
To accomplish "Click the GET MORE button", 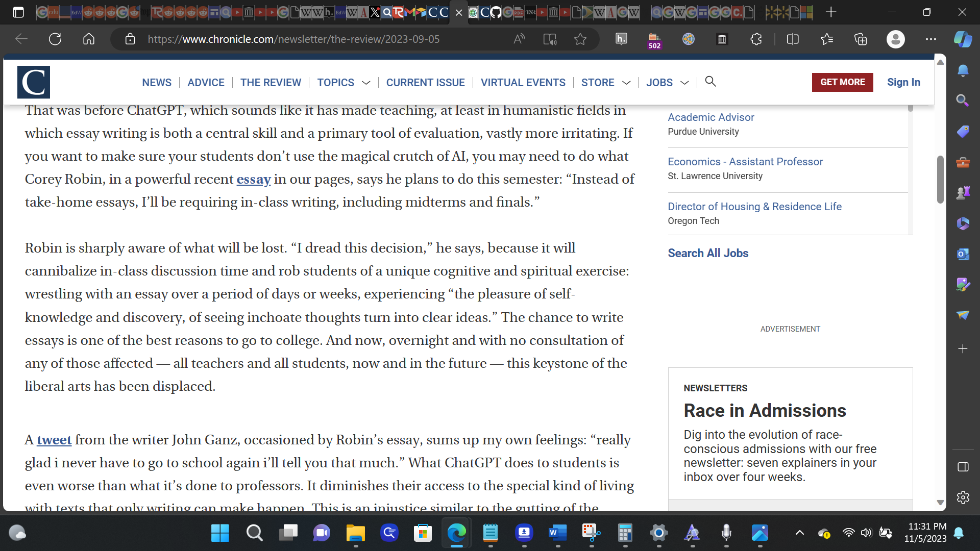I will 842,82.
